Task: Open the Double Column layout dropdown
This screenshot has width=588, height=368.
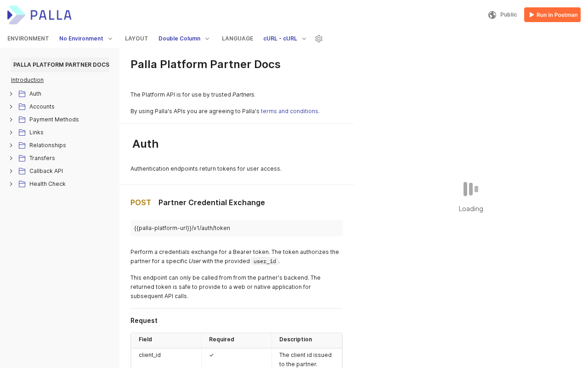Action: (x=184, y=39)
